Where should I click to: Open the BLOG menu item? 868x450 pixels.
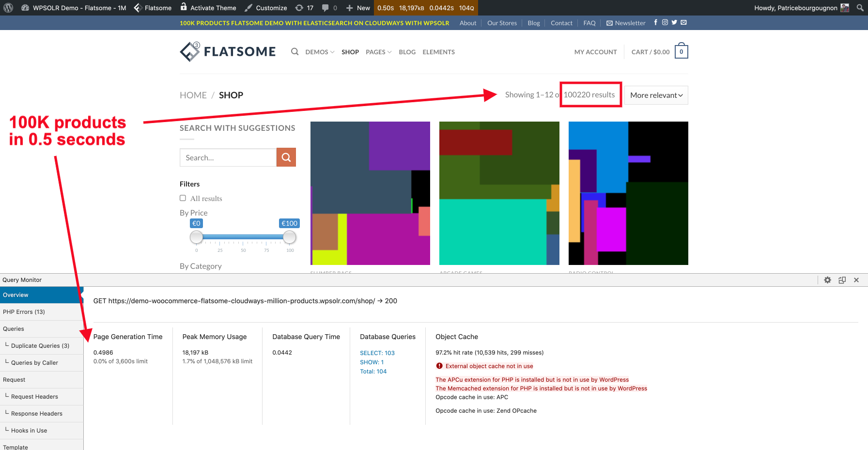click(x=407, y=52)
